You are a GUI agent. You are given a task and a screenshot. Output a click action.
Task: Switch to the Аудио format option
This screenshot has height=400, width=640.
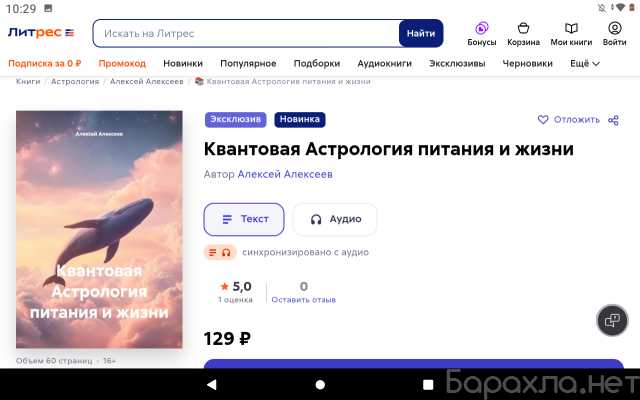pyautogui.click(x=335, y=219)
